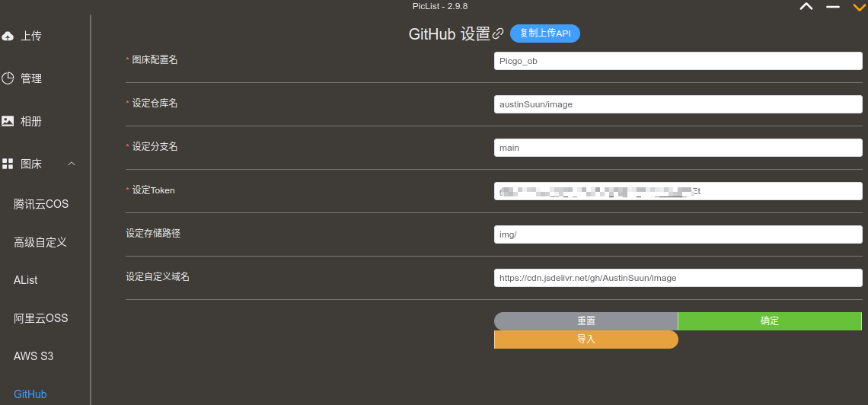Click the gray 重置 button

click(586, 321)
